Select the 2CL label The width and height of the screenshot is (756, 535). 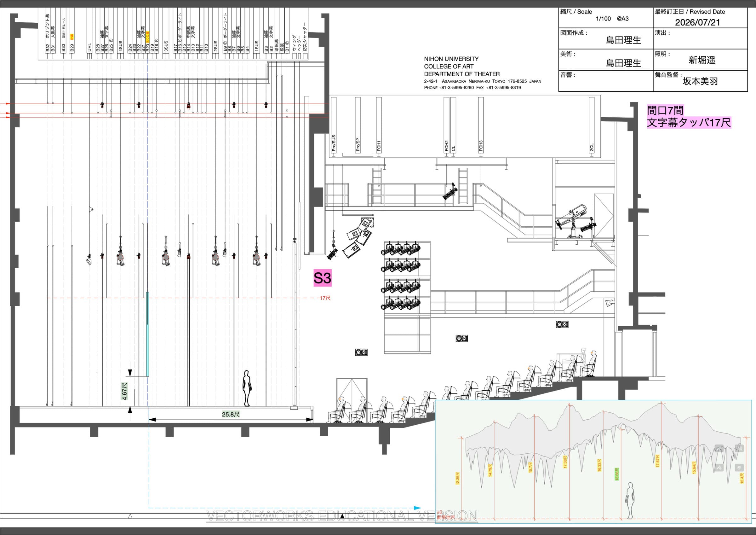591,147
